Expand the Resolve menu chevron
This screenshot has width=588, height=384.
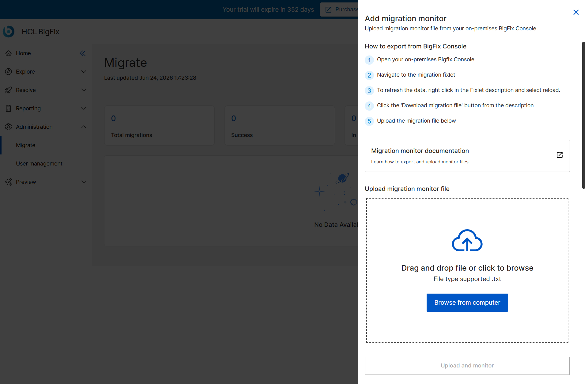click(84, 90)
